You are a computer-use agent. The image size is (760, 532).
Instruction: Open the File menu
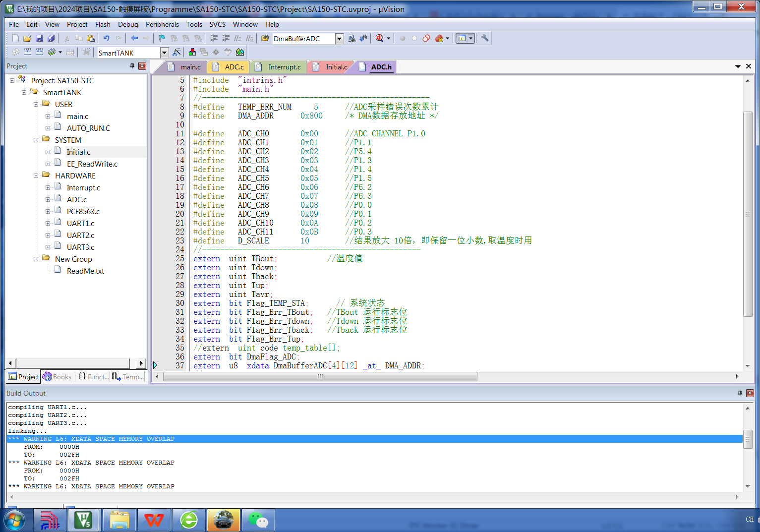(14, 24)
